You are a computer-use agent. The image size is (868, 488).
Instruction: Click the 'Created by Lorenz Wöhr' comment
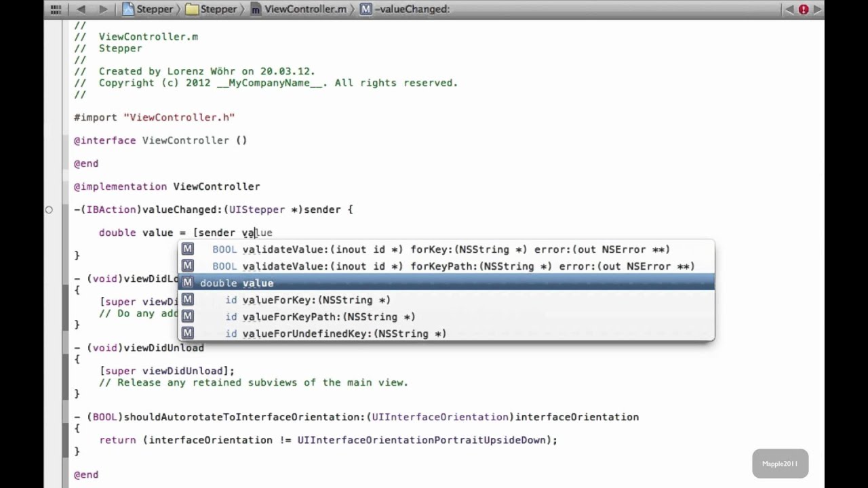click(x=207, y=71)
